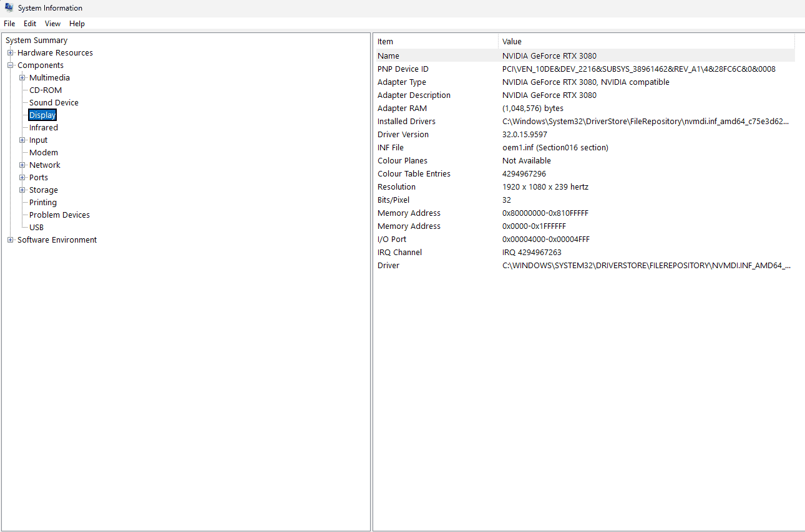Select Hardware Resources tree item
The height and width of the screenshot is (532, 805).
[x=55, y=53]
